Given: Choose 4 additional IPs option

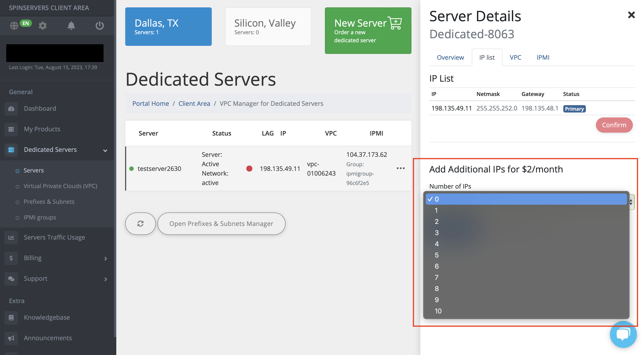Looking at the screenshot, I should click(x=526, y=244).
